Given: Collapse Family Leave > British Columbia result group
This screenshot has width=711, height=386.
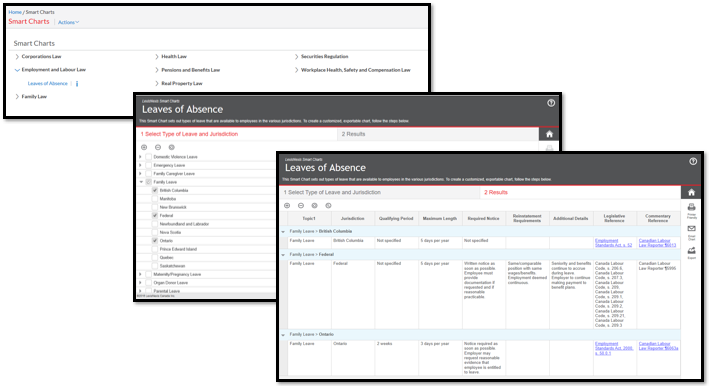Looking at the screenshot, I should tap(283, 232).
